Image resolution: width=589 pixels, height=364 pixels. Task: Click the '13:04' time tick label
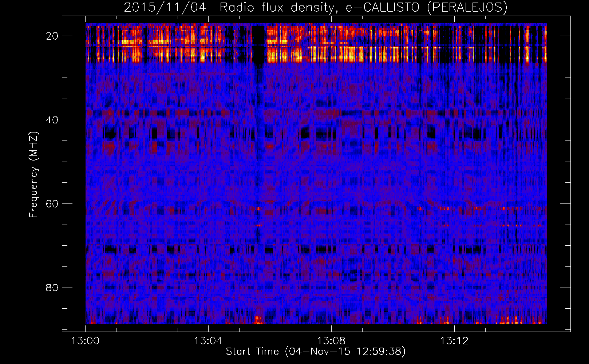coord(208,341)
